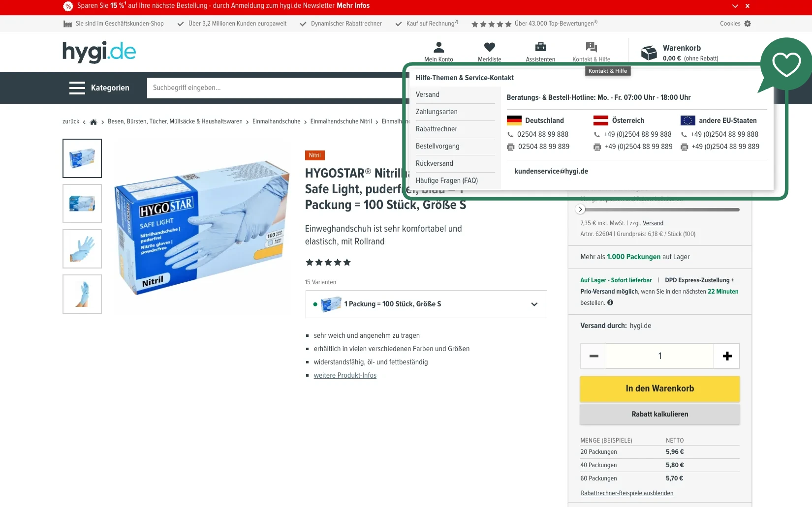Image resolution: width=812 pixels, height=507 pixels.
Task: Select the first product box thumbnail
Action: 82,158
